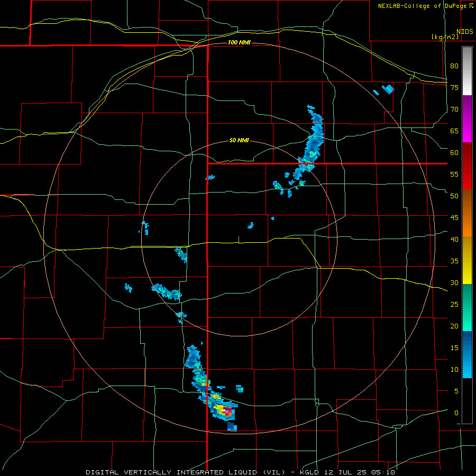Click the scale value 80
The image size is (476, 476).
454,66
